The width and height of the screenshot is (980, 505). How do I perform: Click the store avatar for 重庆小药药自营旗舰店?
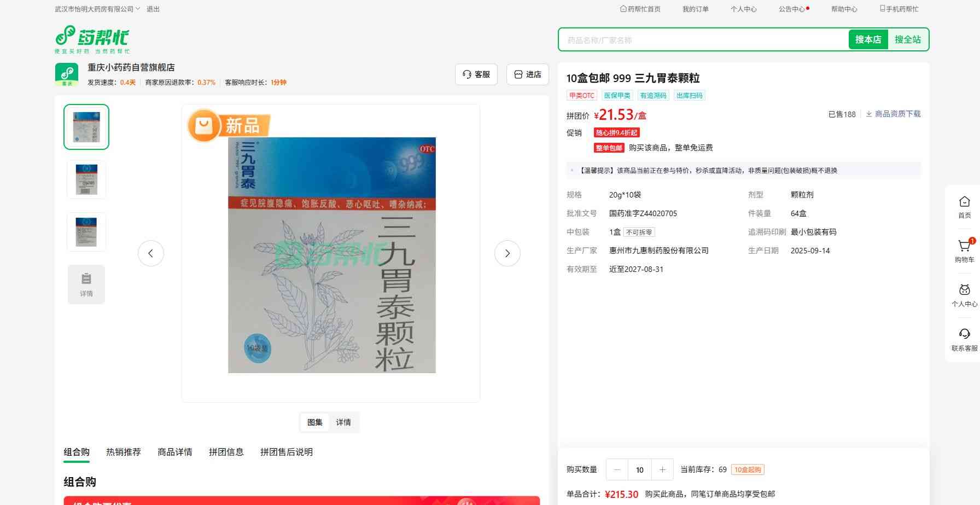(67, 74)
